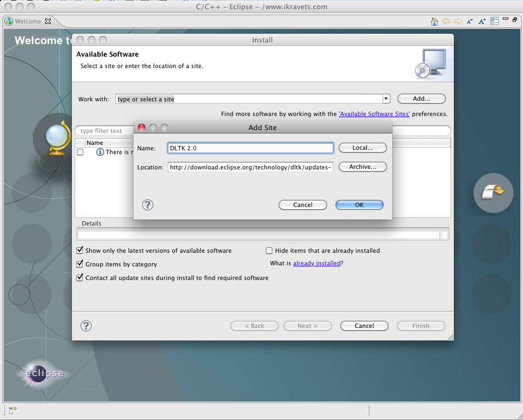
Task: Click the Name field containing DLTK 2.0
Action: click(x=251, y=148)
